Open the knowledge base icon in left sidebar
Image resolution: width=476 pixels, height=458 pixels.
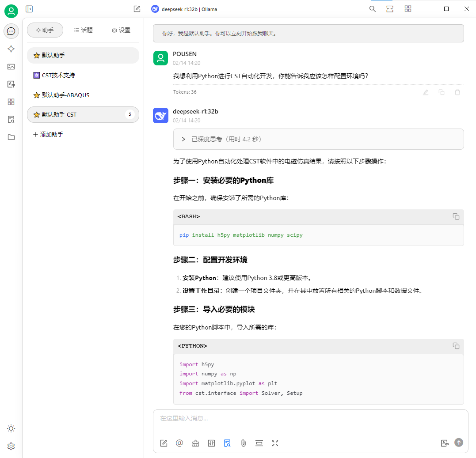click(11, 119)
